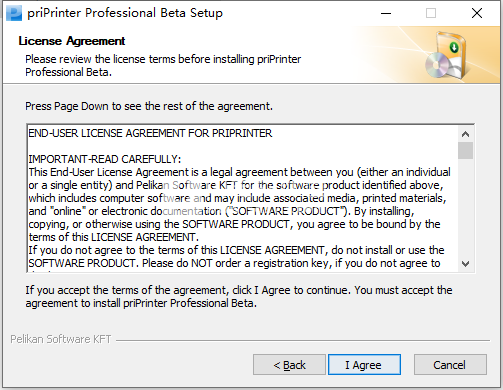Click the License Agreement heading
Image resolution: width=503 pixels, height=390 pixels.
(72, 41)
